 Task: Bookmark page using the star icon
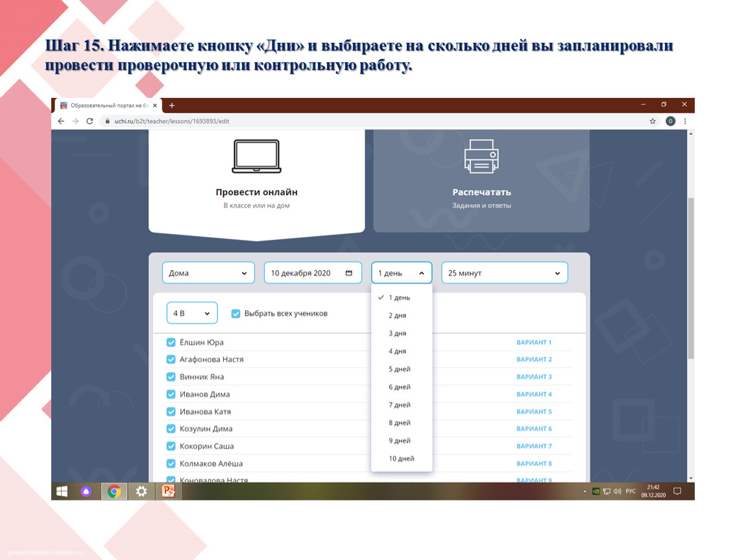coord(653,121)
